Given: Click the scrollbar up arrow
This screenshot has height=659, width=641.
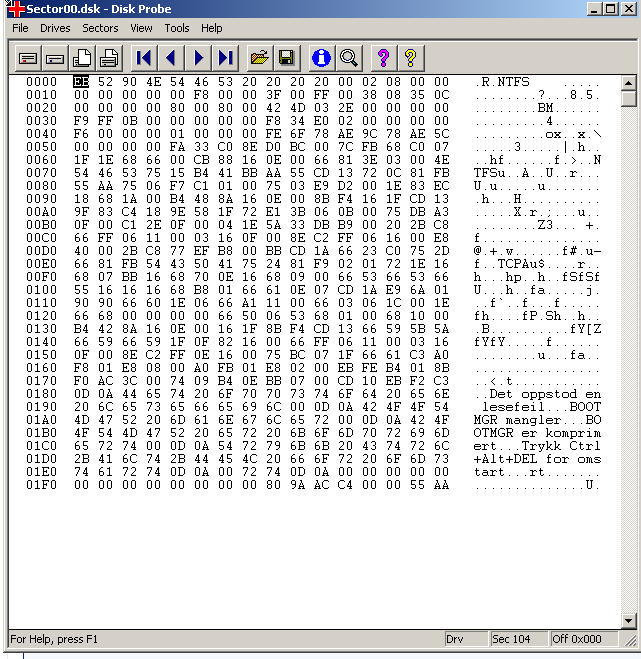Looking at the screenshot, I should (x=628, y=83).
